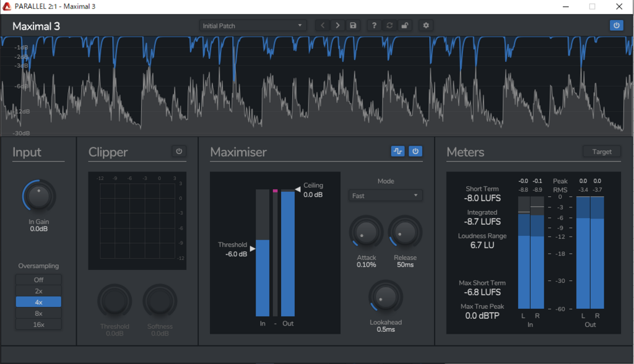Click the Integrated -8.7 LUFS reading

coord(482,222)
